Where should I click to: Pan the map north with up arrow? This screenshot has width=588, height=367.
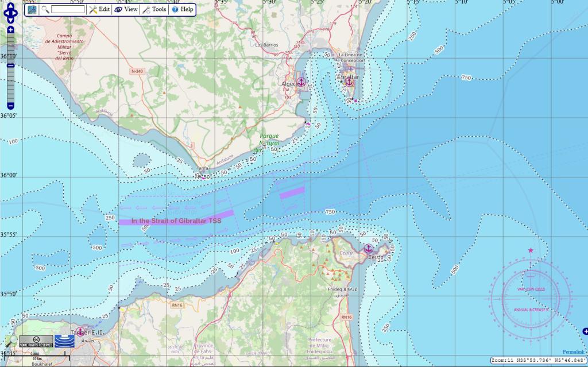pos(11,6)
